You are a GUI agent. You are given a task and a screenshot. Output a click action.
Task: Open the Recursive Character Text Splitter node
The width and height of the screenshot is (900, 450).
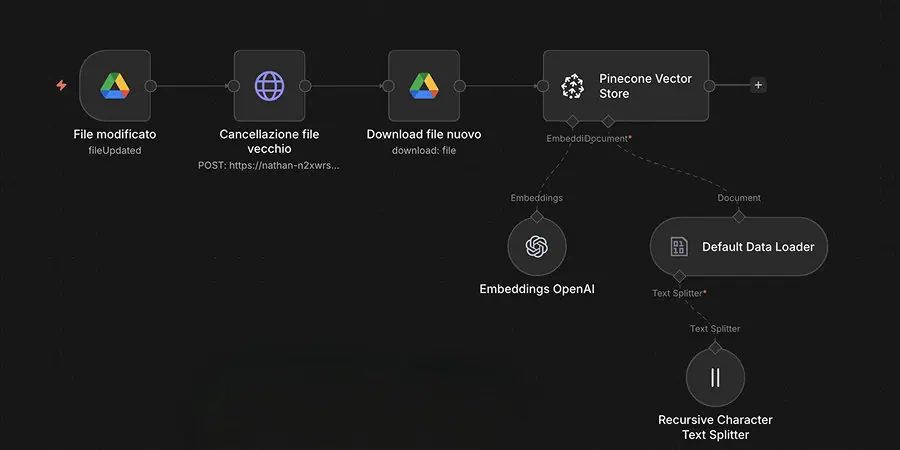point(715,377)
